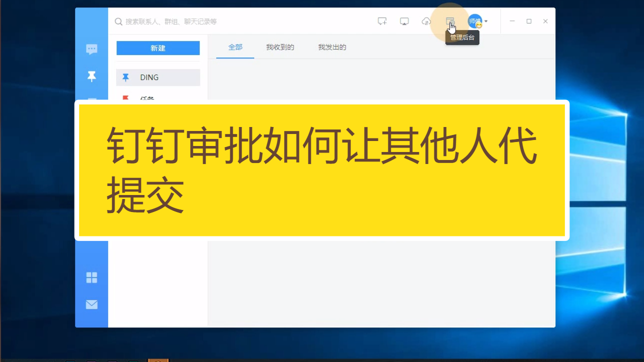The width and height of the screenshot is (644, 362).
Task: Open the mail envelope icon in sidebar
Action: tap(92, 304)
